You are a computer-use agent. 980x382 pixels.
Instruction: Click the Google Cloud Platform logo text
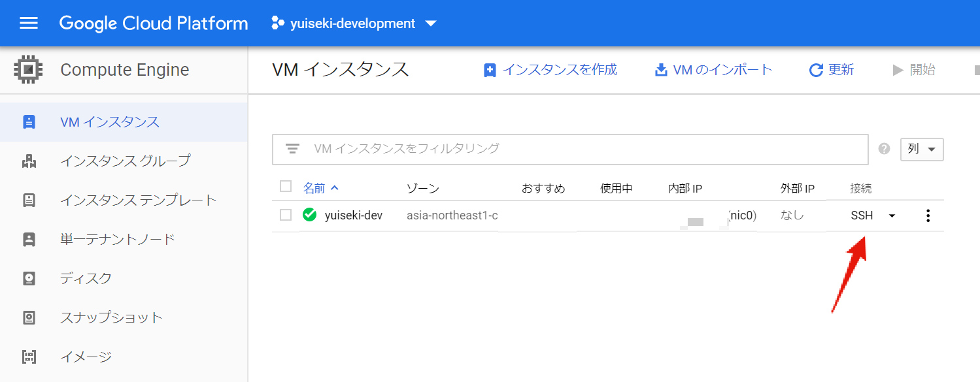pyautogui.click(x=154, y=24)
